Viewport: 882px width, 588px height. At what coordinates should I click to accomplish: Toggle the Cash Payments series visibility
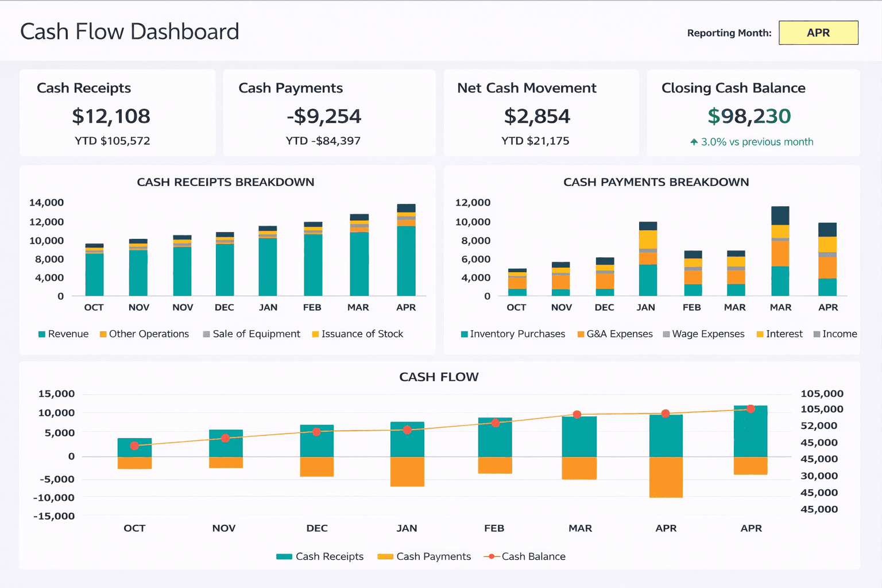[x=384, y=556]
